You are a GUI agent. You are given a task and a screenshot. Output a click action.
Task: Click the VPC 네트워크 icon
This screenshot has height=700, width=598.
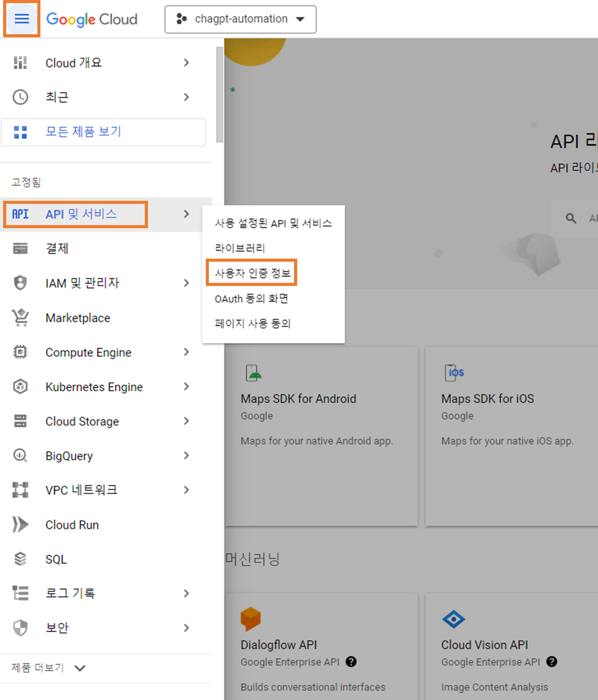[x=20, y=490]
